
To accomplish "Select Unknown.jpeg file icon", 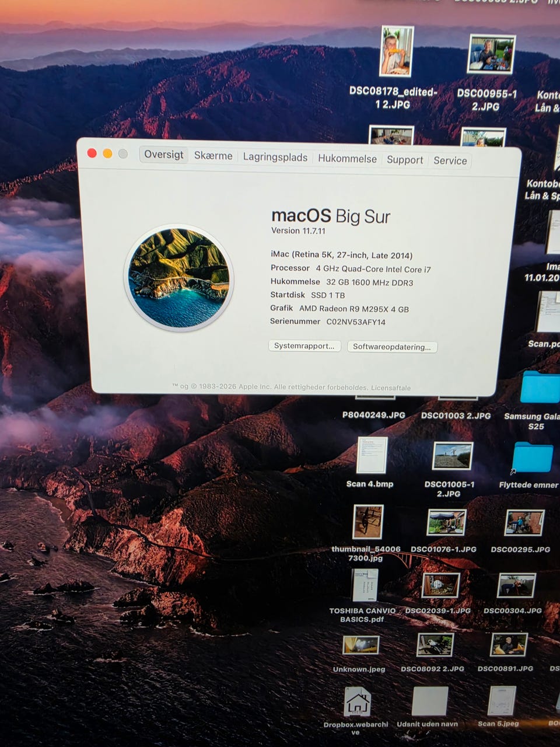I will tap(361, 645).
